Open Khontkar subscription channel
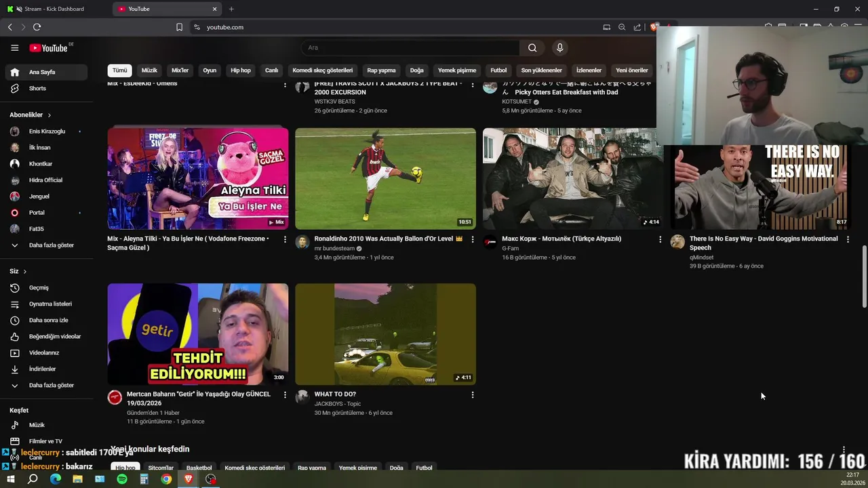The width and height of the screenshot is (868, 488). [x=46, y=164]
